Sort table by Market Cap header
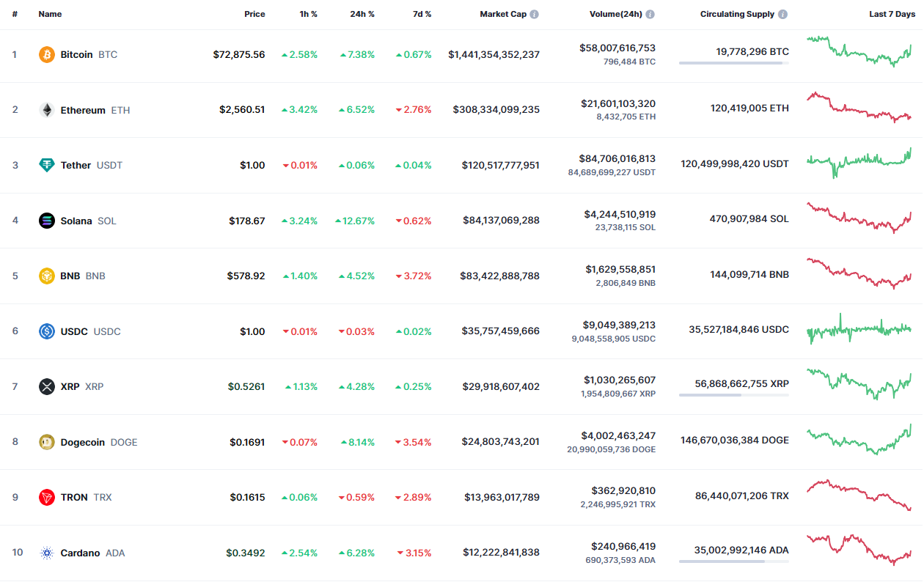Screen dimensions: 924x582 (x=503, y=14)
